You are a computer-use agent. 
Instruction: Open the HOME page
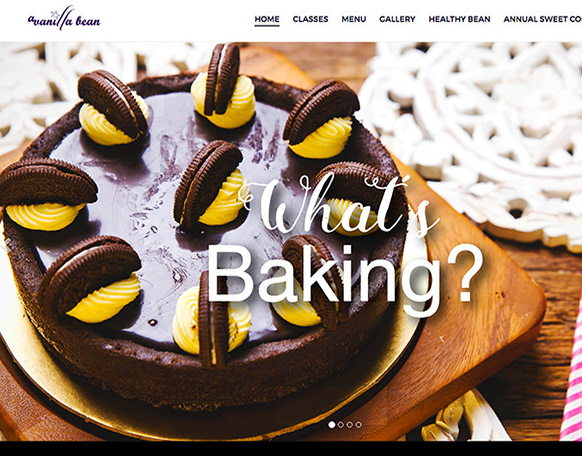[267, 19]
